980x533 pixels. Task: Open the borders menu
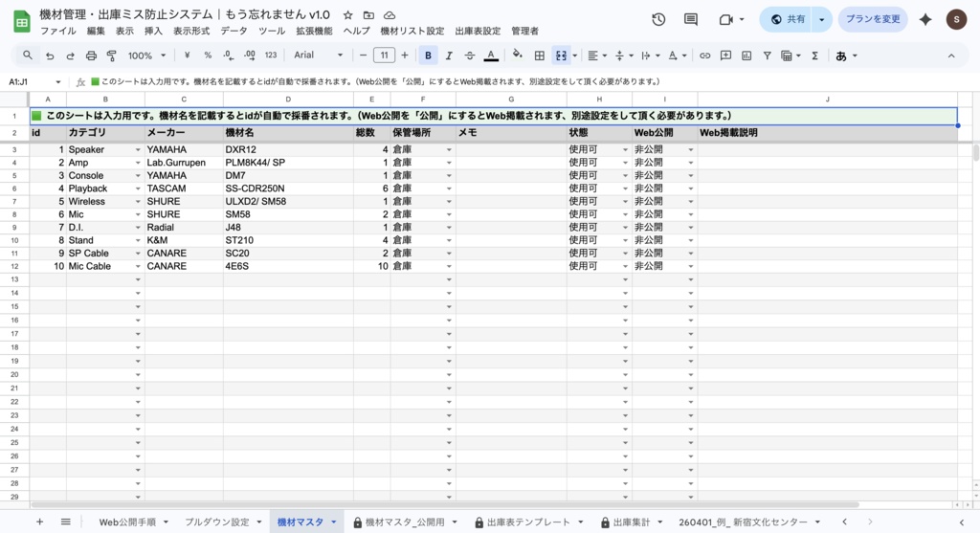pos(540,56)
